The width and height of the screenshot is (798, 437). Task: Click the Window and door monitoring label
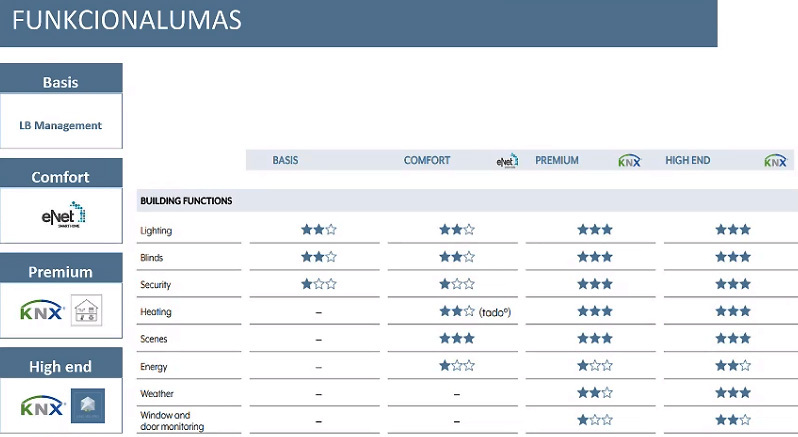172,421
